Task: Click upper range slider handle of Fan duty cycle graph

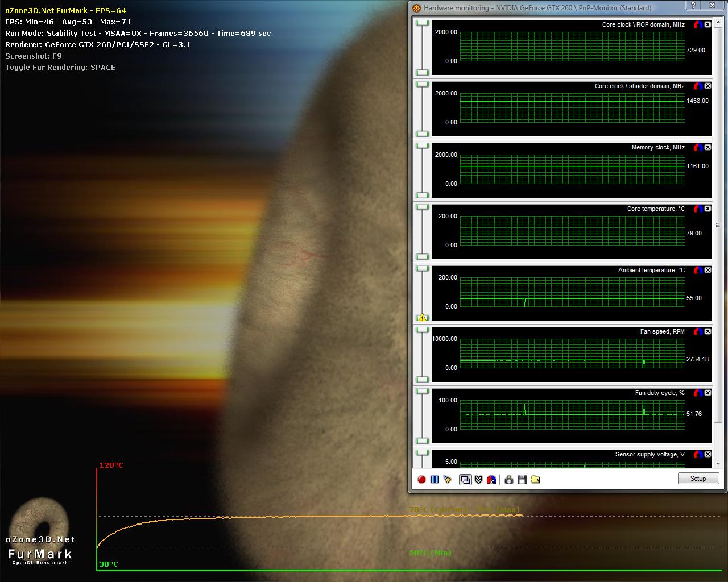Action: (x=422, y=391)
